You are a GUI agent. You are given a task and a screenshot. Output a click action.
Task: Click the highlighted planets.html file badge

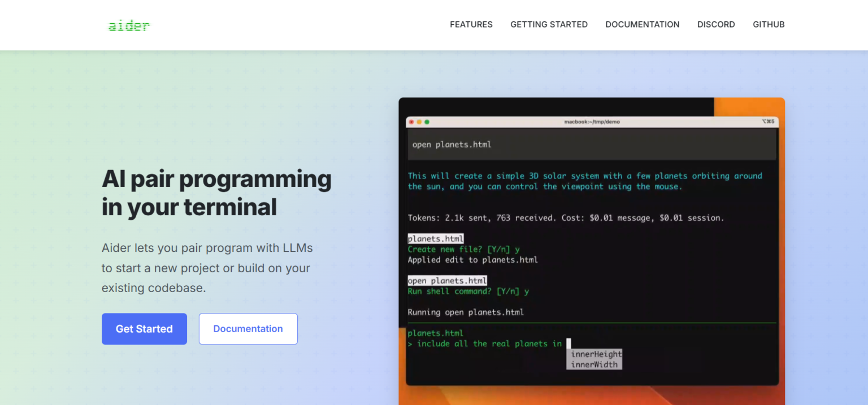(x=435, y=238)
